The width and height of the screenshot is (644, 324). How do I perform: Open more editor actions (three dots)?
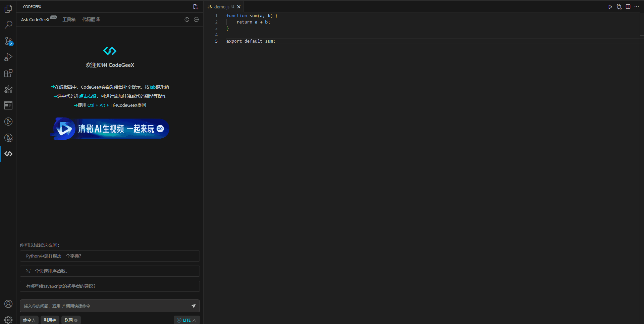pos(637,7)
